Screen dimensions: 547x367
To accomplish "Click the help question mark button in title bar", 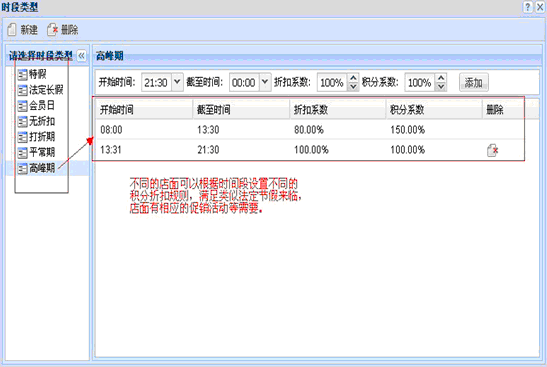I will pos(528,7).
